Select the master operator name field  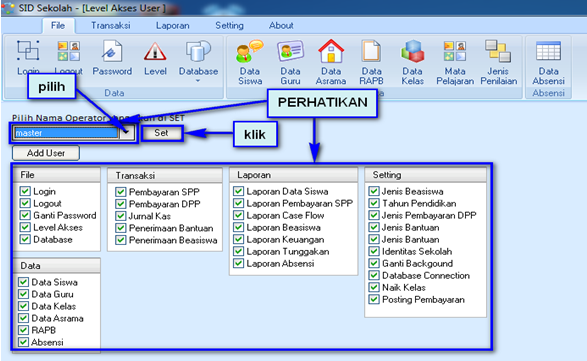66,133
